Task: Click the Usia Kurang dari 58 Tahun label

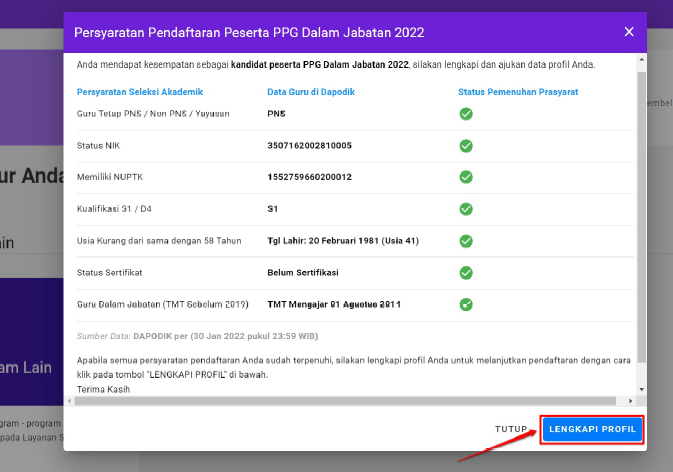Action: tap(159, 241)
